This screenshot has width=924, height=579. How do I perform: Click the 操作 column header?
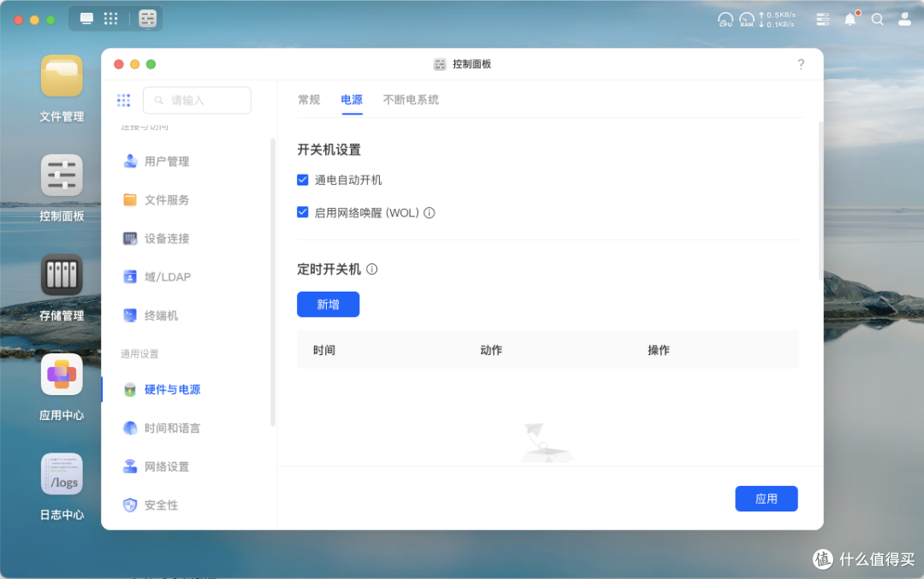658,350
